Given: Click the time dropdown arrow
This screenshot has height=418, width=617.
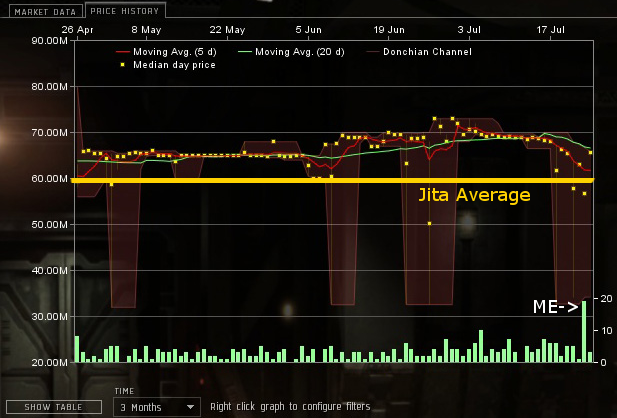Looking at the screenshot, I should coord(190,408).
